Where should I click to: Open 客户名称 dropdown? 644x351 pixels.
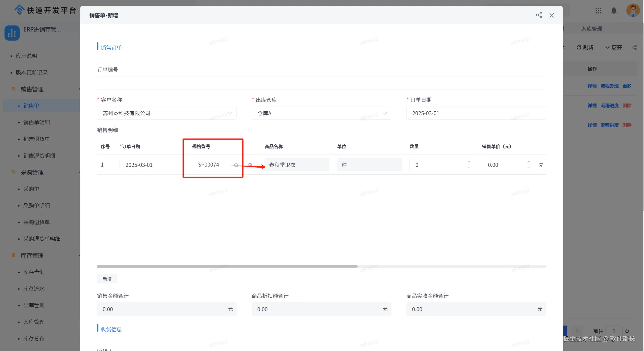click(167, 113)
